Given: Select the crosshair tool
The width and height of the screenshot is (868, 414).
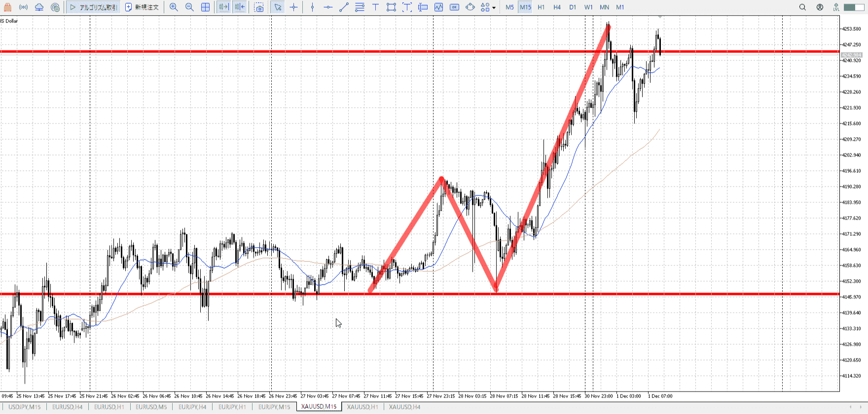Looking at the screenshot, I should click(294, 7).
